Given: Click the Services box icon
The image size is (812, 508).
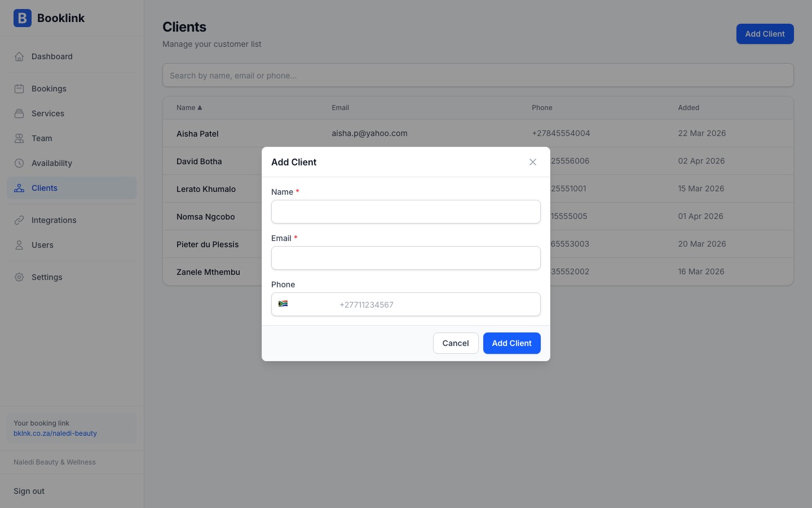Looking at the screenshot, I should point(19,113).
